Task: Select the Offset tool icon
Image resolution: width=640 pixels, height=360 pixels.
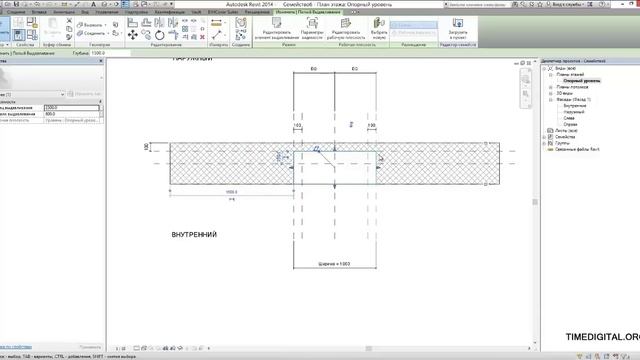Action: coord(146,23)
